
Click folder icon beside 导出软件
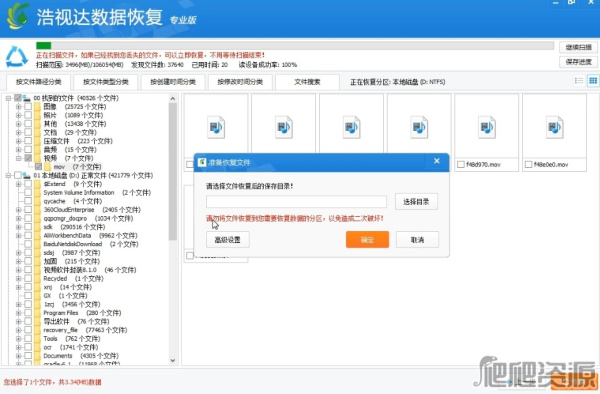point(37,321)
